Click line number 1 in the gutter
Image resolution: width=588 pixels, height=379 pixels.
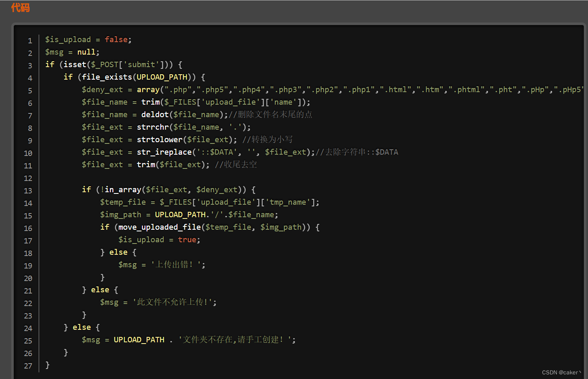(30, 40)
